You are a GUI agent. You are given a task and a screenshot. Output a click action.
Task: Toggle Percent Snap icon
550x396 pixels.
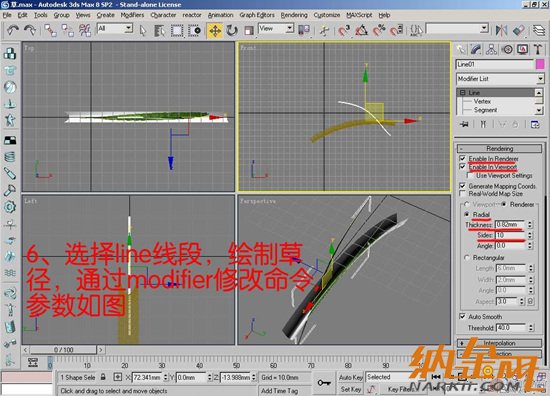[x=379, y=31]
